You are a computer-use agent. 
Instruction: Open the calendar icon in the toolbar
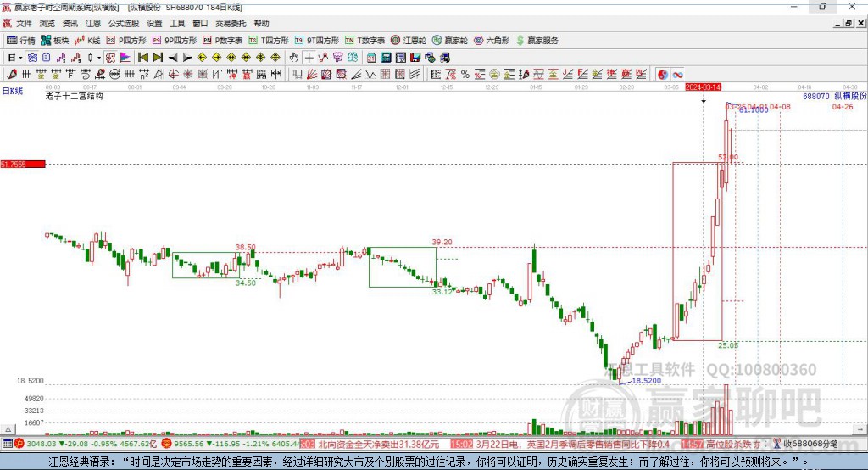(371, 58)
